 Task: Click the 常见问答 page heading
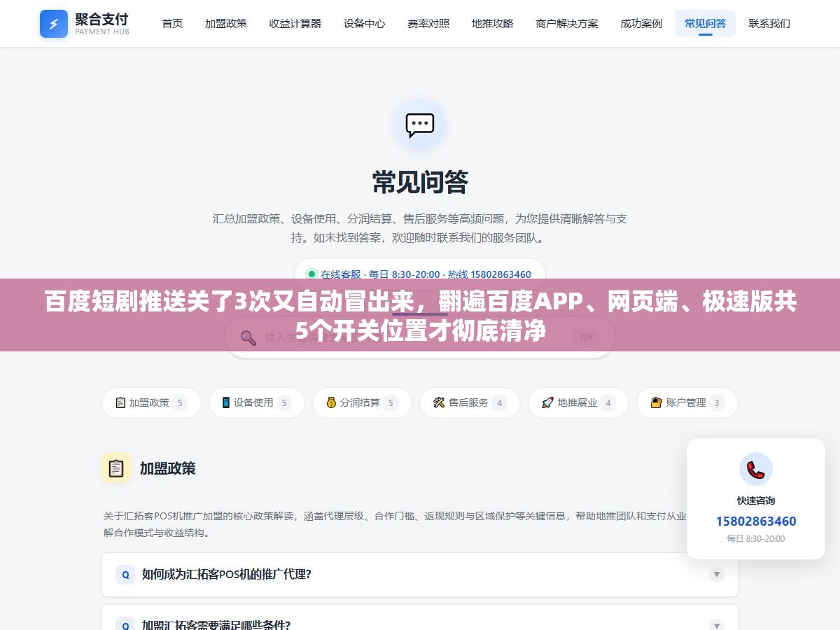[420, 182]
